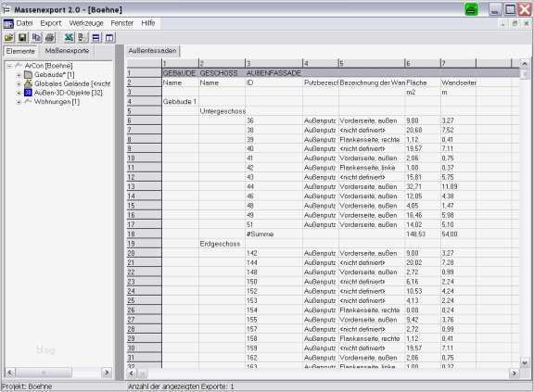Click the tree panel's scrollbar left arrow
This screenshot has width=534, height=392.
tap(10, 373)
